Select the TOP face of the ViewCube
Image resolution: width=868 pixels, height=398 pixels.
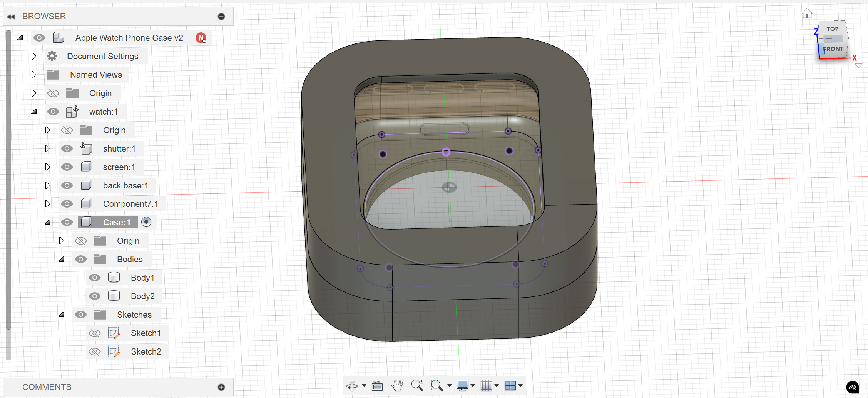[x=832, y=29]
